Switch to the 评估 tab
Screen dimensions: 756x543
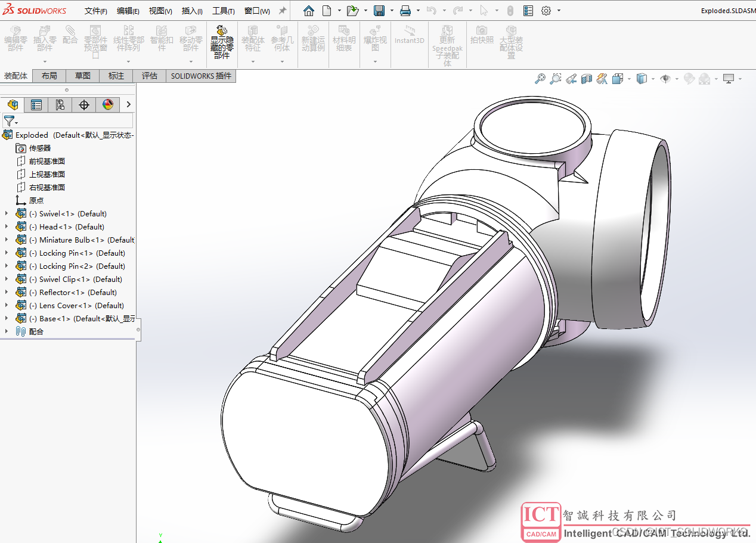tap(150, 76)
